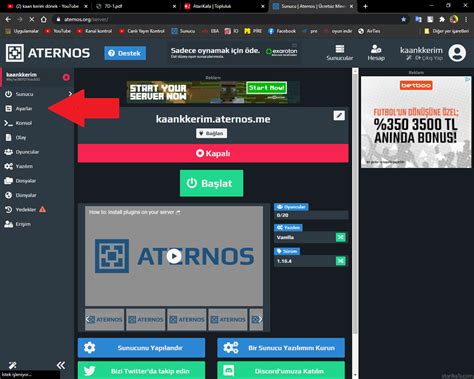Click the address bar URL
474x379 pixels.
click(86, 19)
